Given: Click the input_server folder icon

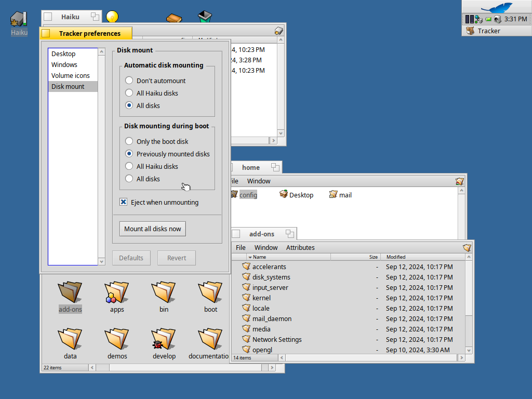Looking at the screenshot, I should click(246, 287).
